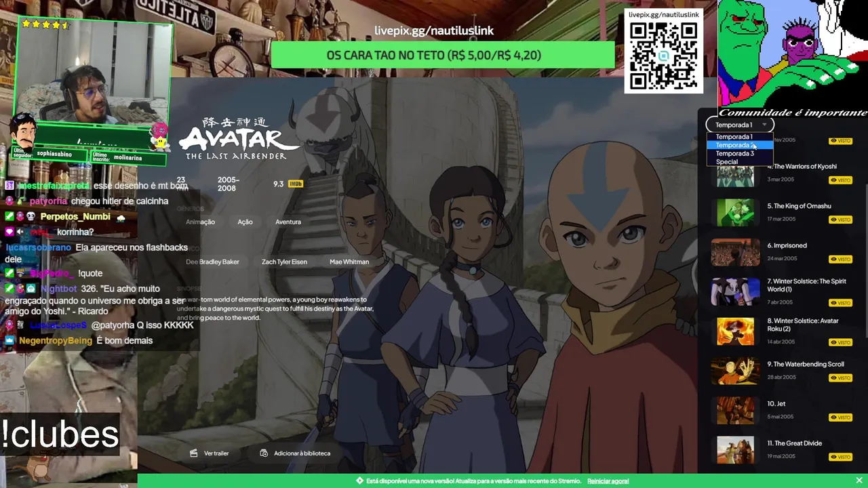Toggle VISTO on Winter Solstice: The Spirit World
This screenshot has width=868, height=488.
pyautogui.click(x=841, y=303)
